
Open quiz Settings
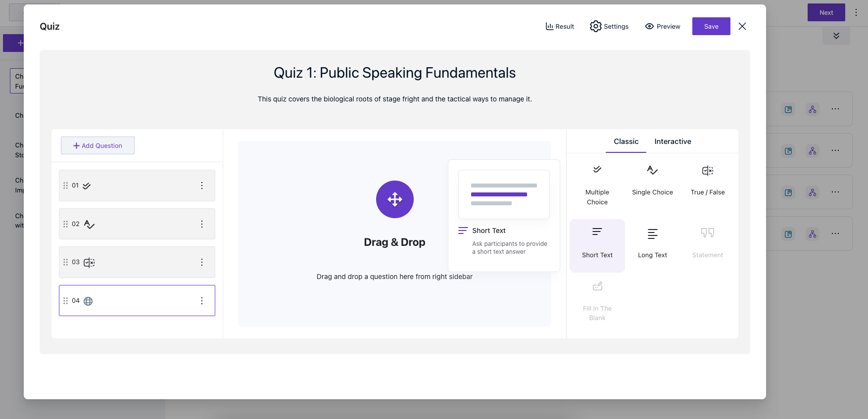coord(609,26)
